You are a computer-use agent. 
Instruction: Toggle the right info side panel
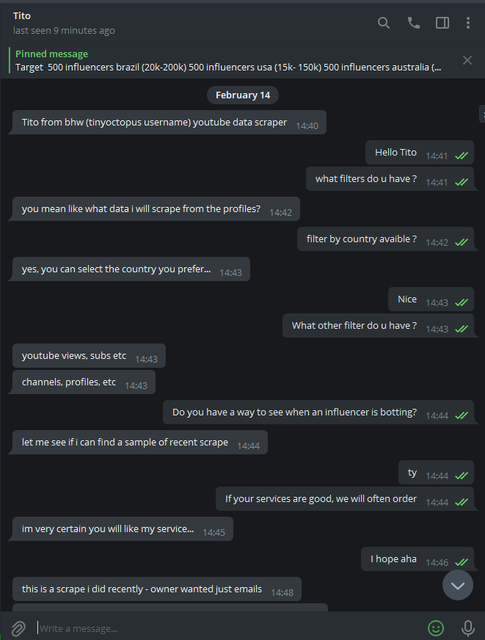pos(442,23)
